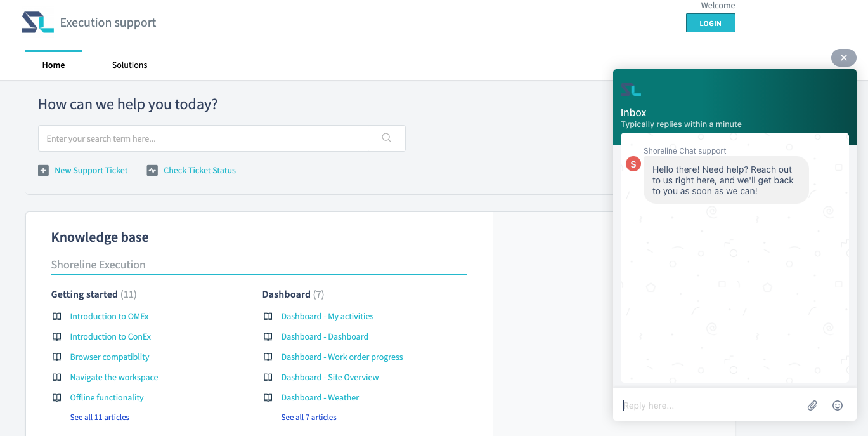The image size is (868, 436).
Task: Click the Hello there chat message bubble
Action: pos(726,180)
